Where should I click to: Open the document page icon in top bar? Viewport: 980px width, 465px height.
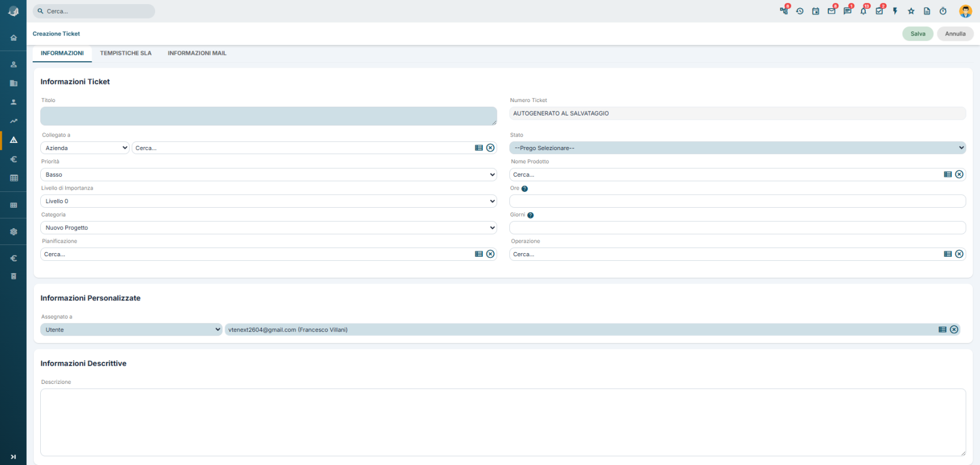(927, 11)
